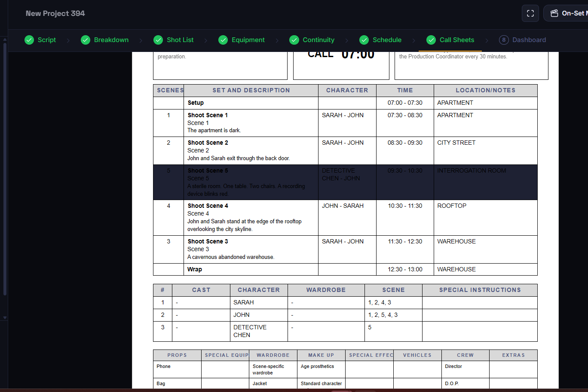Click the green checkmark beside Breakdown
This screenshot has width=588, height=392.
tap(86, 40)
